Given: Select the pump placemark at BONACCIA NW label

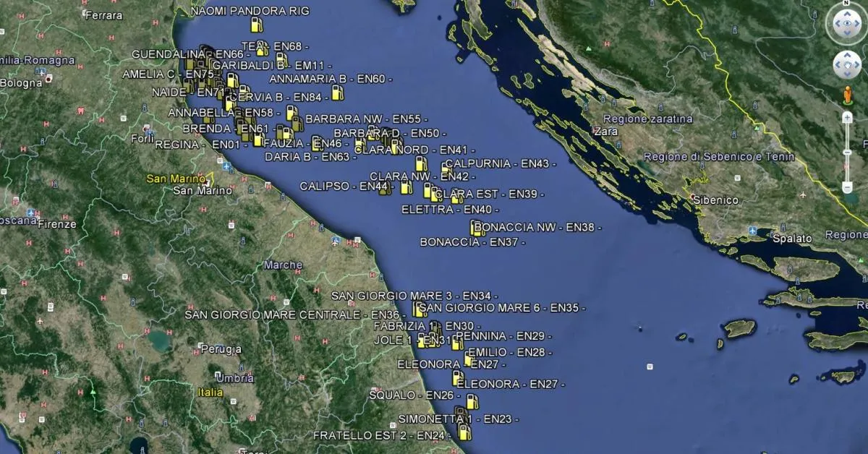Looking at the screenshot, I should tap(477, 228).
